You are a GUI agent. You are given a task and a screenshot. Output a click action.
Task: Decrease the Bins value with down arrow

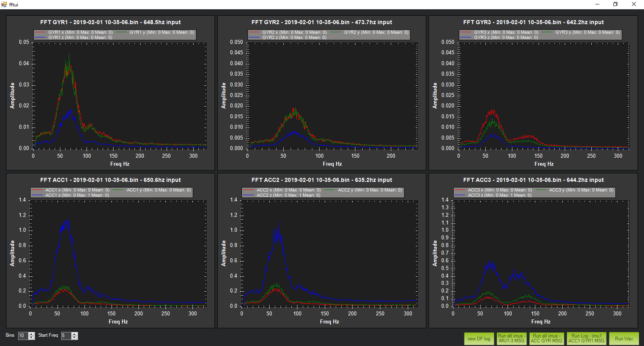tap(31, 338)
